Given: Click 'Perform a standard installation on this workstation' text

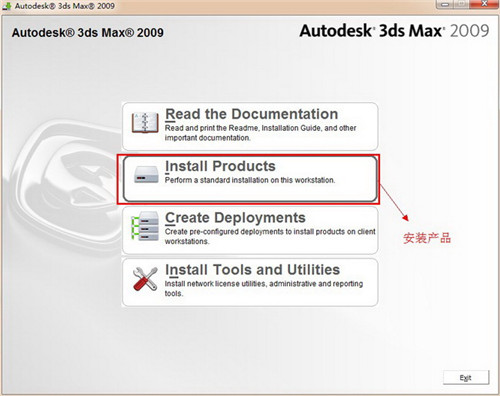Looking at the screenshot, I should (250, 180).
